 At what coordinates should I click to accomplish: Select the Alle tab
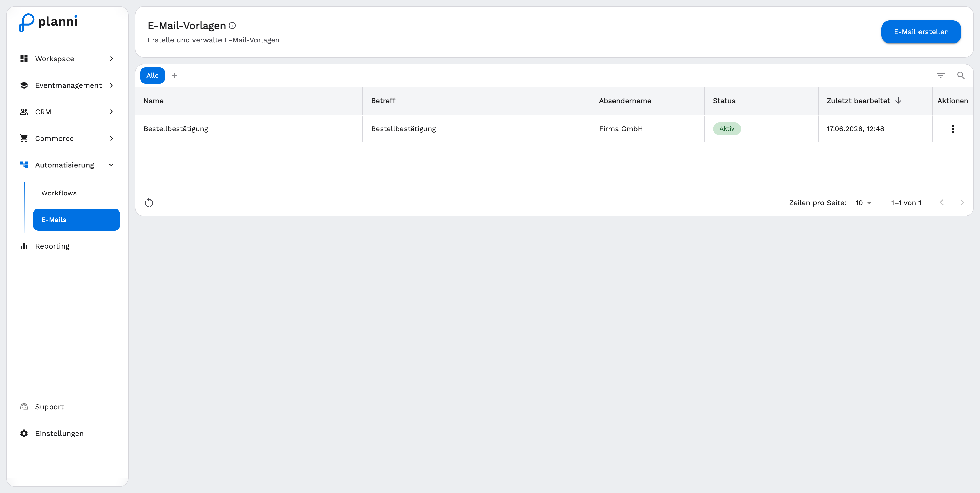coord(153,75)
